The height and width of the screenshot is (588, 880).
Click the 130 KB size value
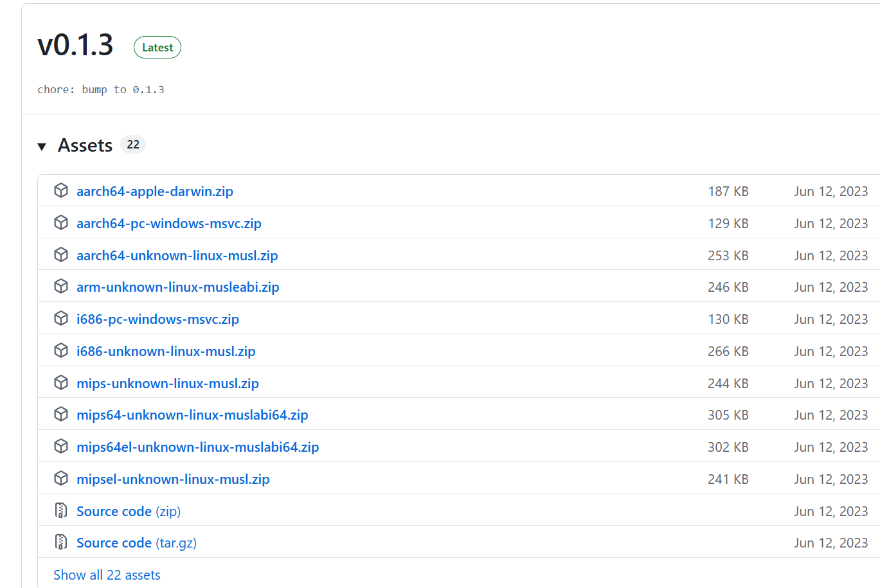point(728,319)
